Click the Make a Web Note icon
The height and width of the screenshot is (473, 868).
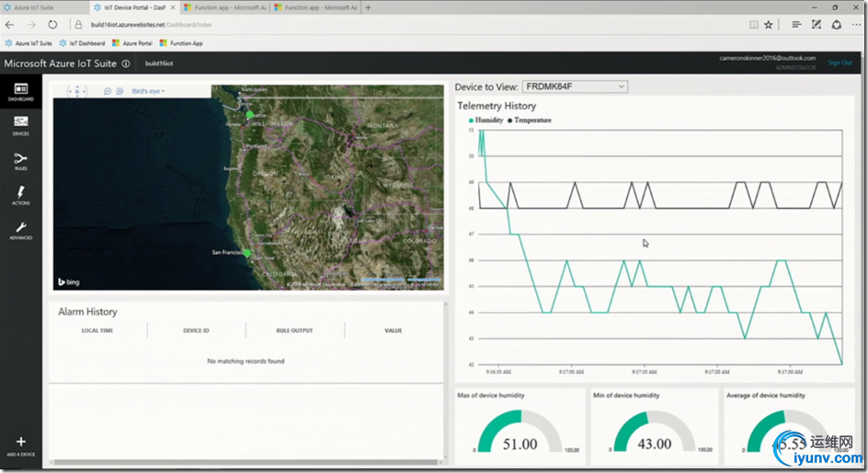(x=816, y=24)
